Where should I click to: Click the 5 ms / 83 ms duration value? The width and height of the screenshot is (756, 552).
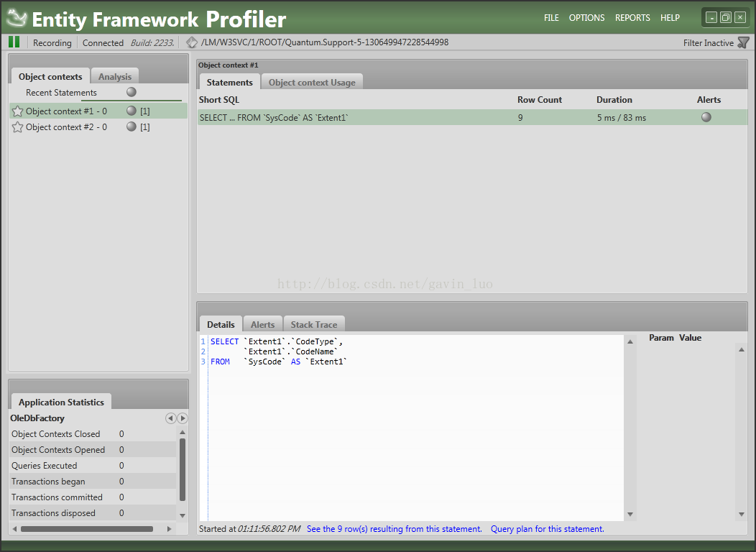click(622, 118)
